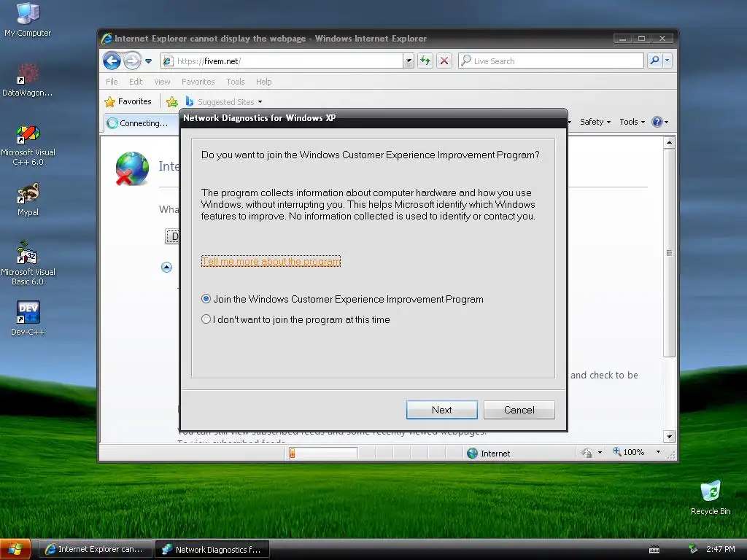Click the Cancel button in the dialog
747x560 pixels.
(x=519, y=410)
